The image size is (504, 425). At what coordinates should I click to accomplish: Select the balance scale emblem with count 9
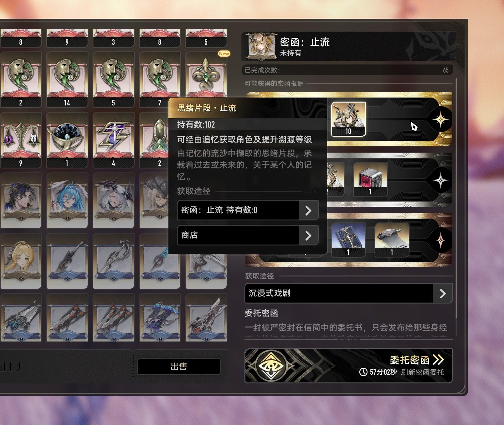21,140
